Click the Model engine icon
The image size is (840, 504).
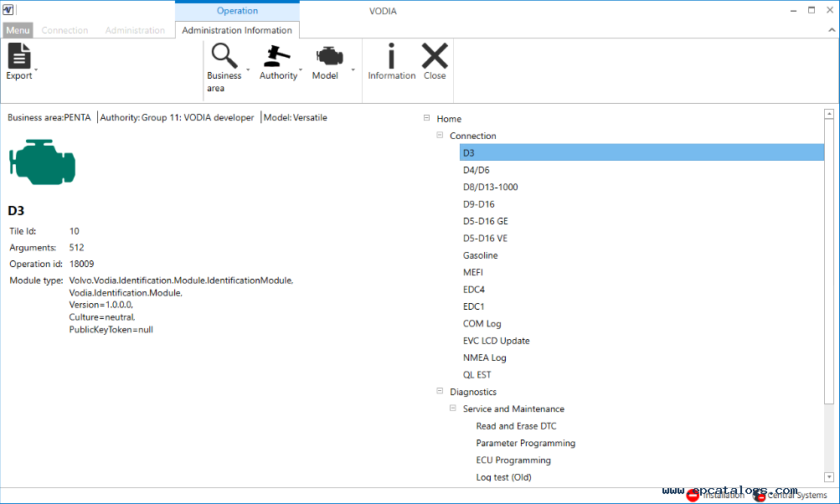coord(329,56)
